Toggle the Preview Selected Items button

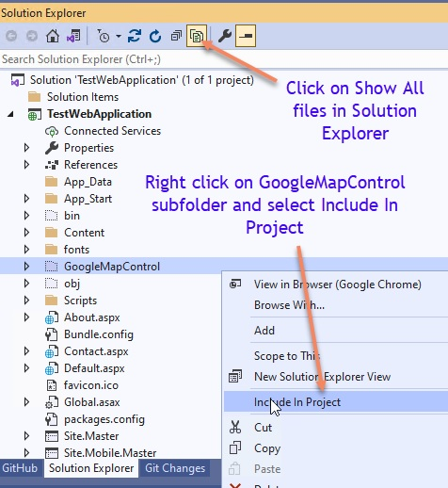click(x=246, y=36)
